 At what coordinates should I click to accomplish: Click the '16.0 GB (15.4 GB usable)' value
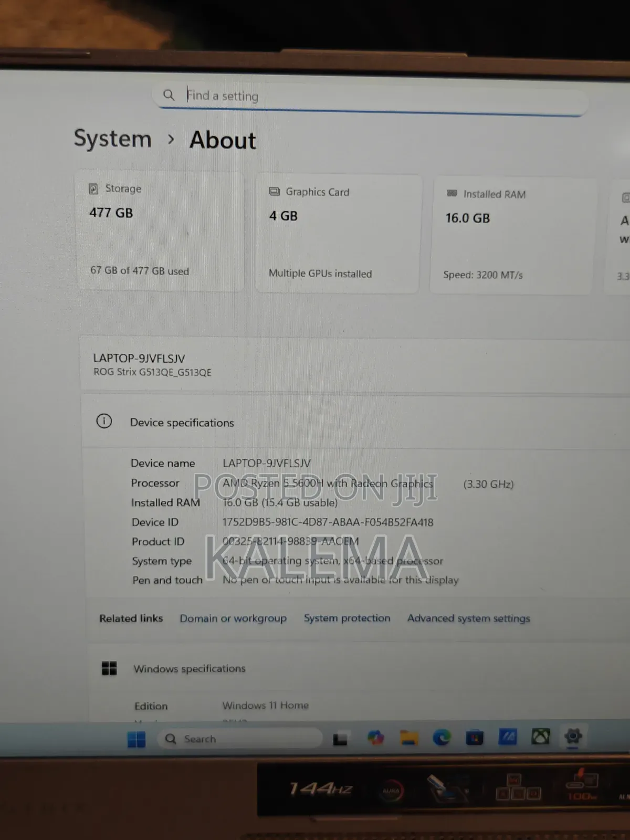click(280, 502)
